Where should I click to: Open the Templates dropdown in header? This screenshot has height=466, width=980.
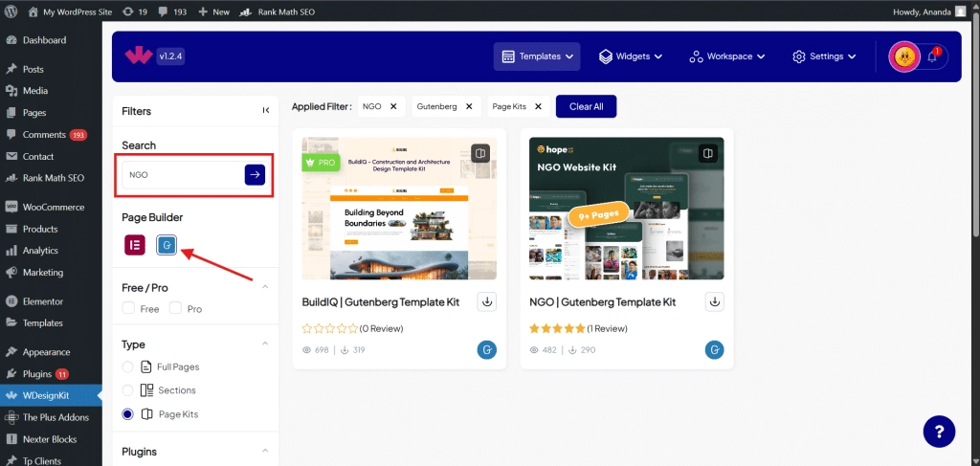click(x=537, y=56)
